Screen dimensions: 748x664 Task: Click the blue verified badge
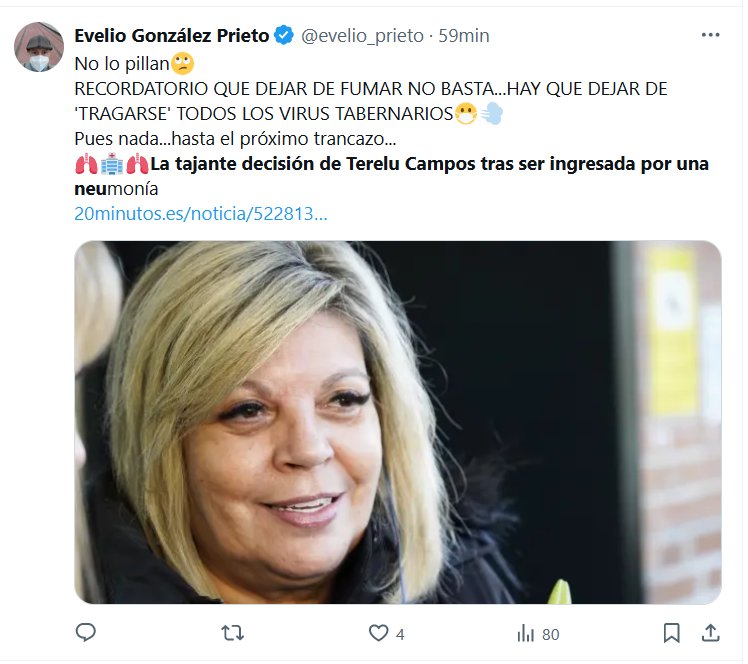pyautogui.click(x=284, y=35)
